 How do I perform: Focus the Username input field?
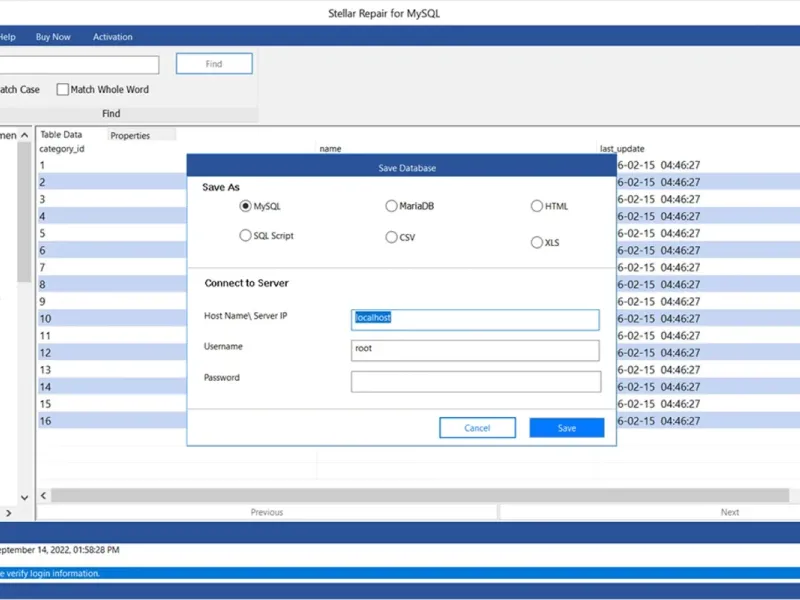475,350
